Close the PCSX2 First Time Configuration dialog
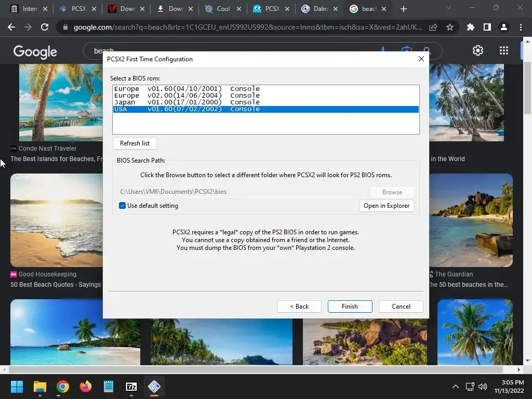532x399 pixels. (421, 59)
